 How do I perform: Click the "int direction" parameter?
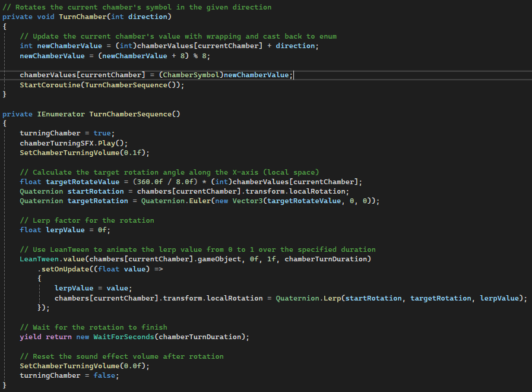pyautogui.click(x=139, y=17)
